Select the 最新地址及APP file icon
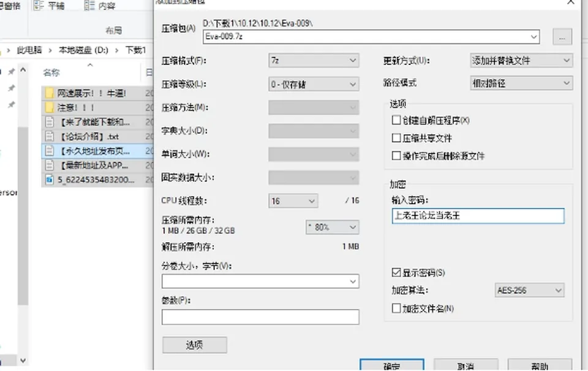The height and width of the screenshot is (371, 588). 49,165
